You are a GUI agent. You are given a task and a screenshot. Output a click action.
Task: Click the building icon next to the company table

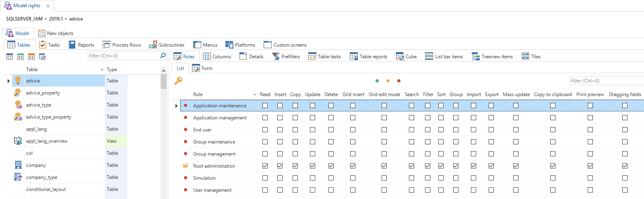coord(18,165)
